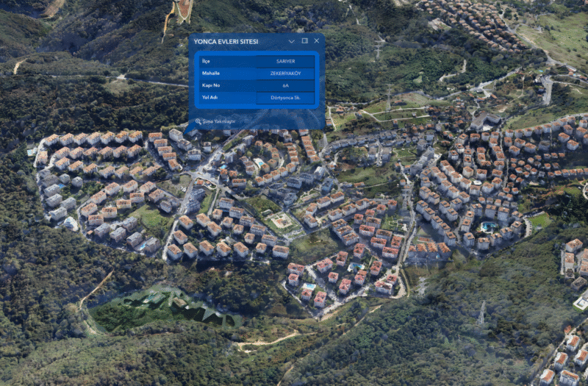
Task: Collapse the Yonca Evleri Sitesi popup chevron
Action: point(292,41)
